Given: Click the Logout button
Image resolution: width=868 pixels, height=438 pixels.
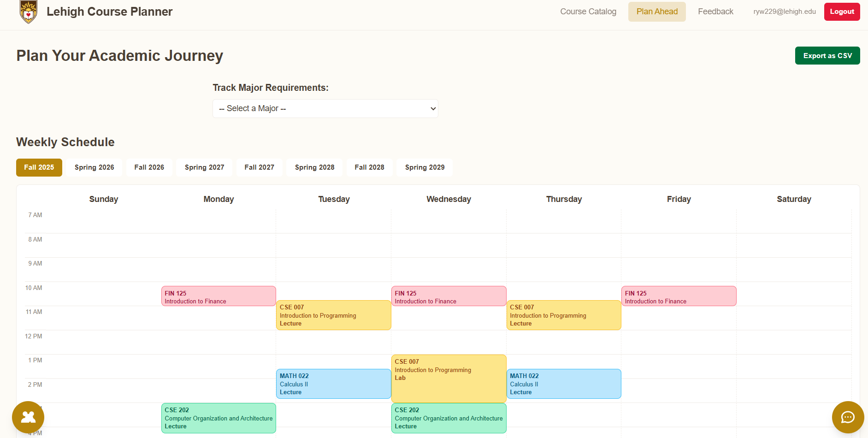Looking at the screenshot, I should click(x=842, y=11).
